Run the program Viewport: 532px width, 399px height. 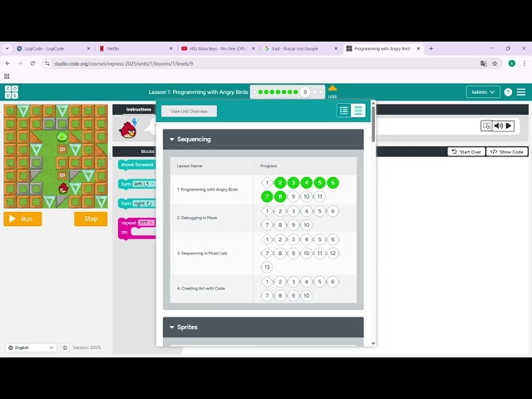coord(22,219)
